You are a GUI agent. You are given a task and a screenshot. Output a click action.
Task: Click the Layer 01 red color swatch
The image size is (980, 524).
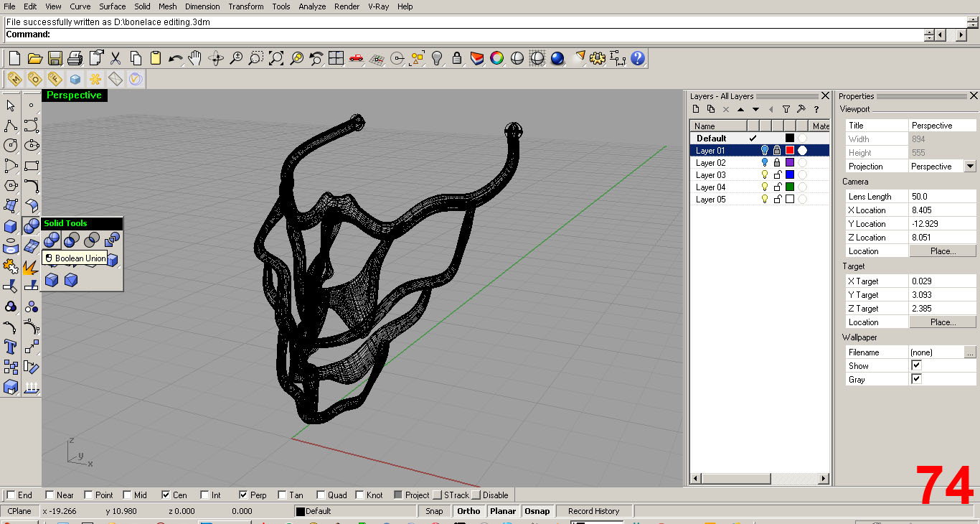coord(790,151)
